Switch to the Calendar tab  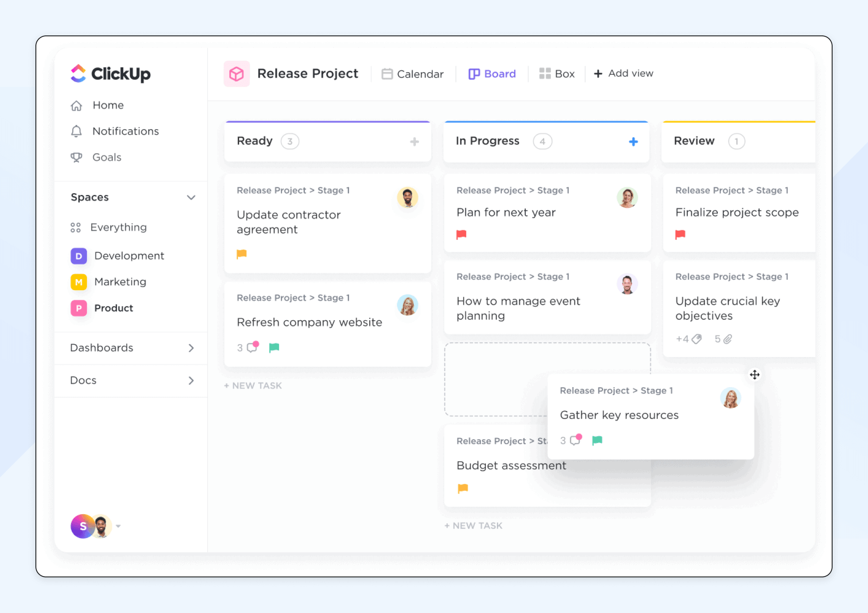[x=413, y=74]
